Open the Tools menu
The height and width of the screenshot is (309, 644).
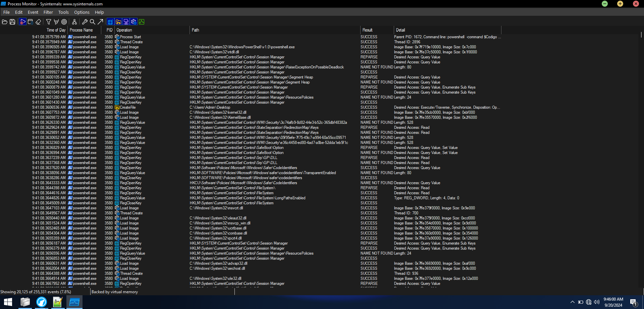63,12
